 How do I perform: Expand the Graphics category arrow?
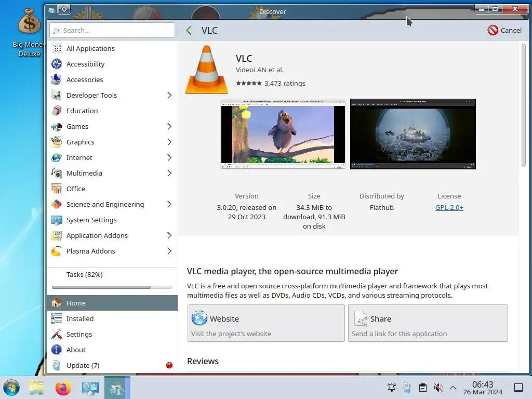169,142
